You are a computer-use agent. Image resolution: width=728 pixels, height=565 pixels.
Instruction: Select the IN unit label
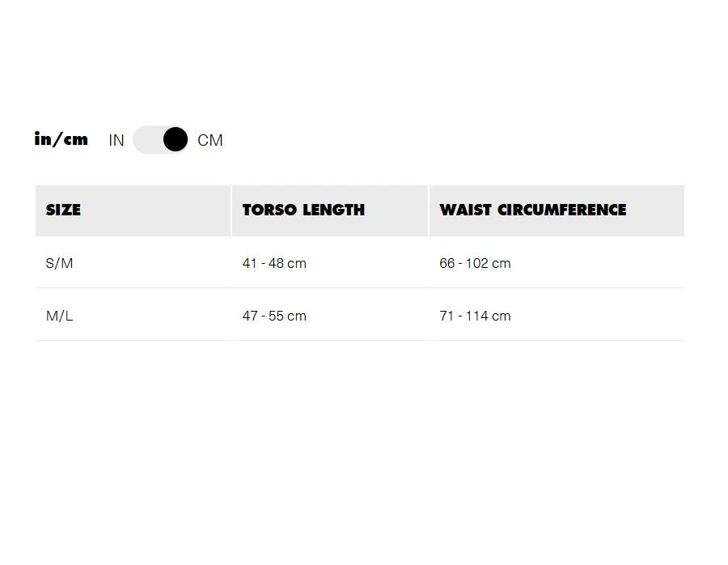point(116,140)
